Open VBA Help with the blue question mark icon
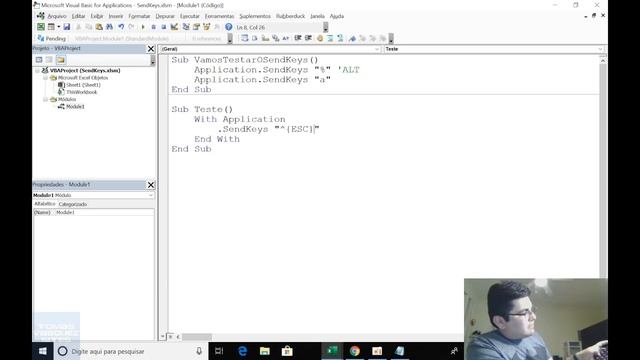640x360 pixels. [x=229, y=27]
